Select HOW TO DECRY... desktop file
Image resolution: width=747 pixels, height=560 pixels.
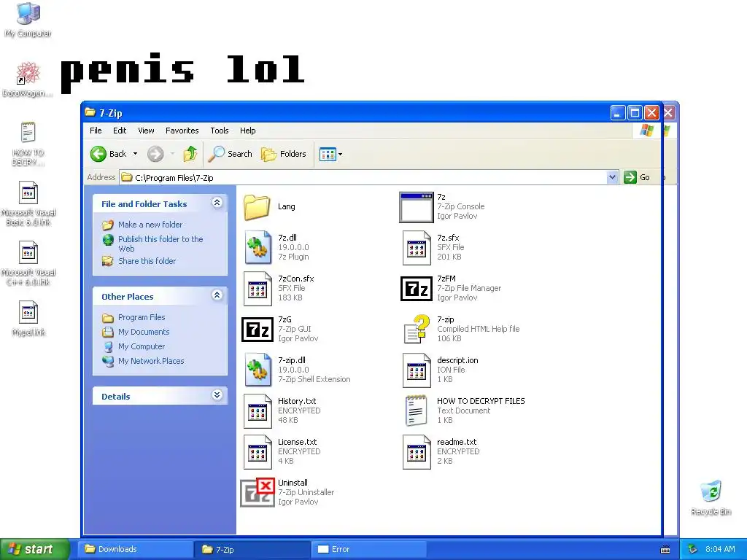[28, 144]
